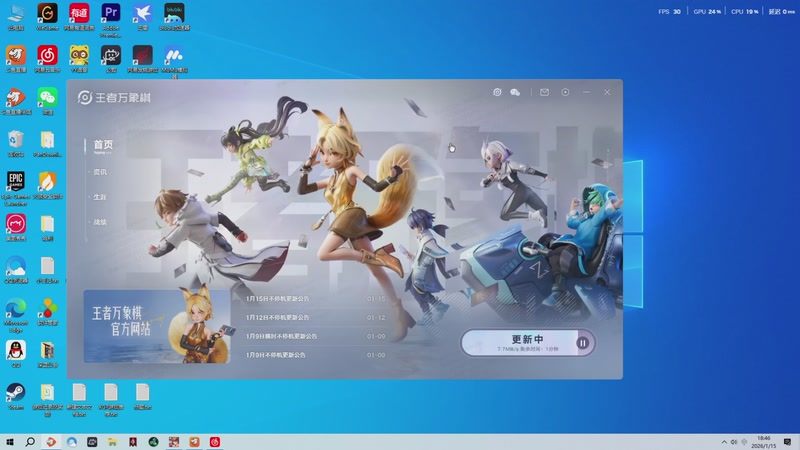Launch the red 有道 desktop shortcut

[x=79, y=17]
